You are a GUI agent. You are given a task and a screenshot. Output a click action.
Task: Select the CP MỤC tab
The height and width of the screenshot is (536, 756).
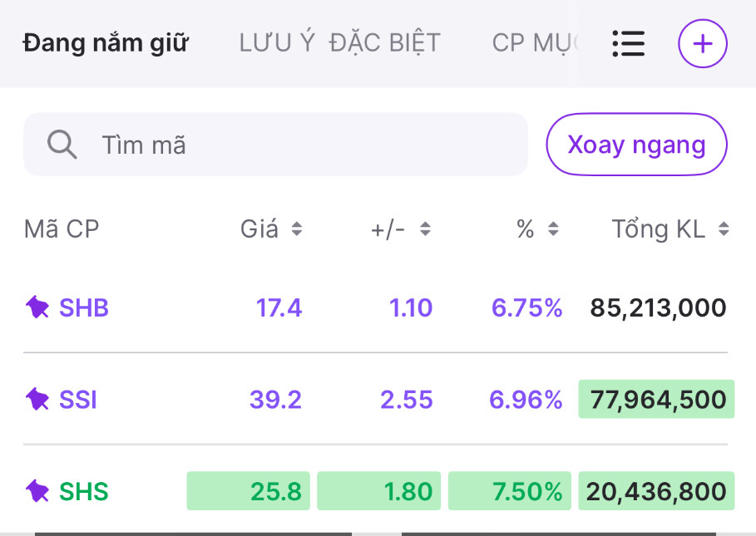pos(532,42)
